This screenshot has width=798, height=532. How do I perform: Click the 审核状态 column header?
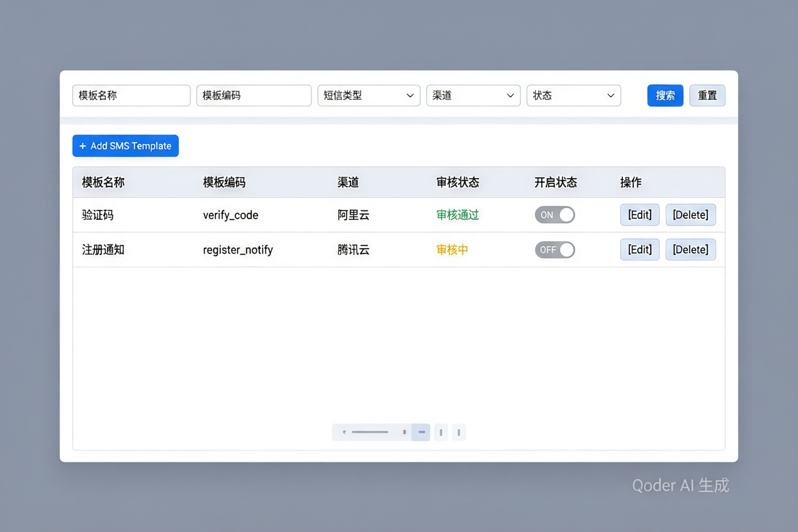(x=457, y=182)
